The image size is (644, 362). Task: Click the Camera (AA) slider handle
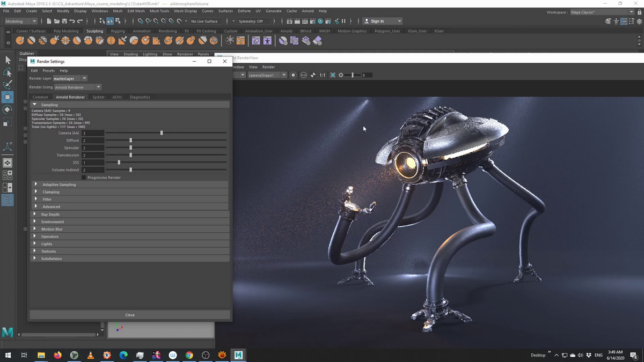(162, 133)
